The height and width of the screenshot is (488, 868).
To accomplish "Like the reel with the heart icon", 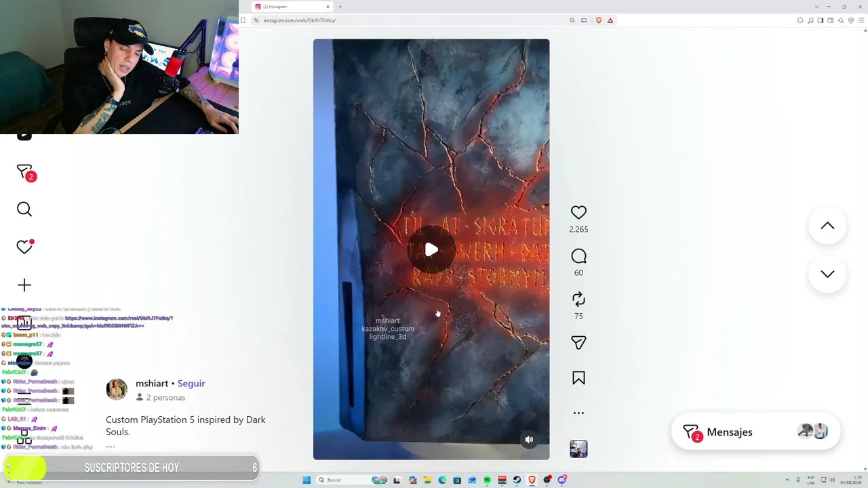I will click(x=578, y=213).
